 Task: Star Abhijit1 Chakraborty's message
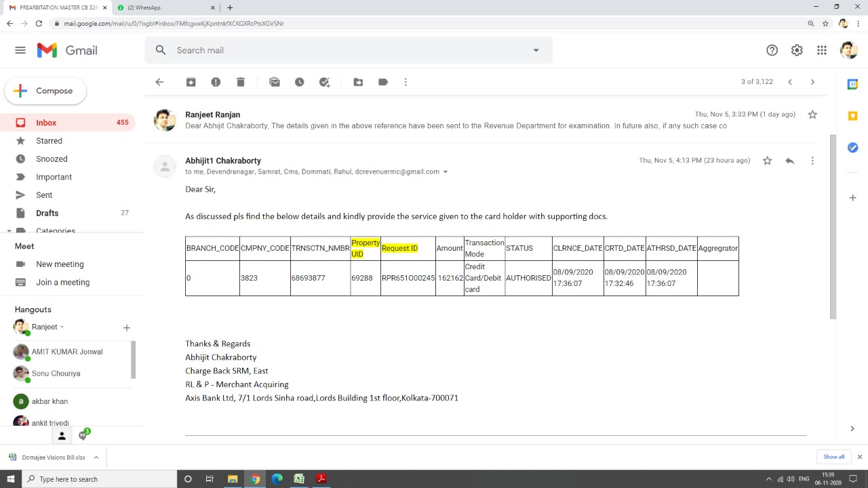[767, 161]
